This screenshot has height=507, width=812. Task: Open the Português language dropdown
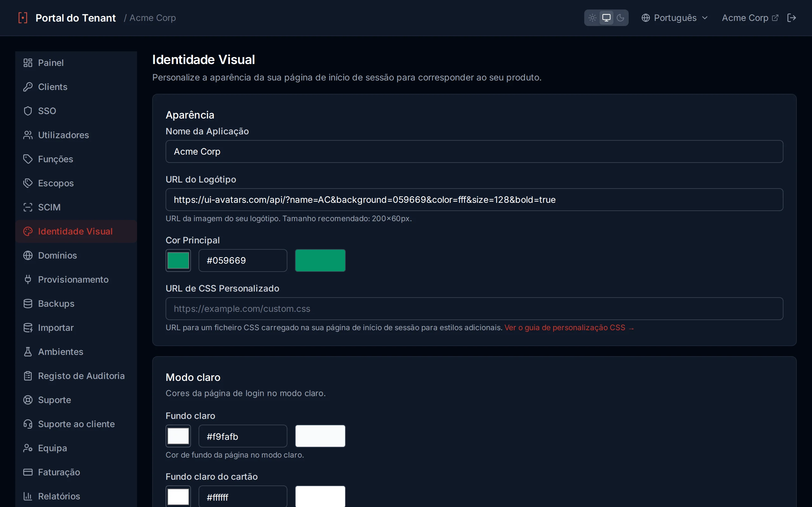[x=675, y=18]
